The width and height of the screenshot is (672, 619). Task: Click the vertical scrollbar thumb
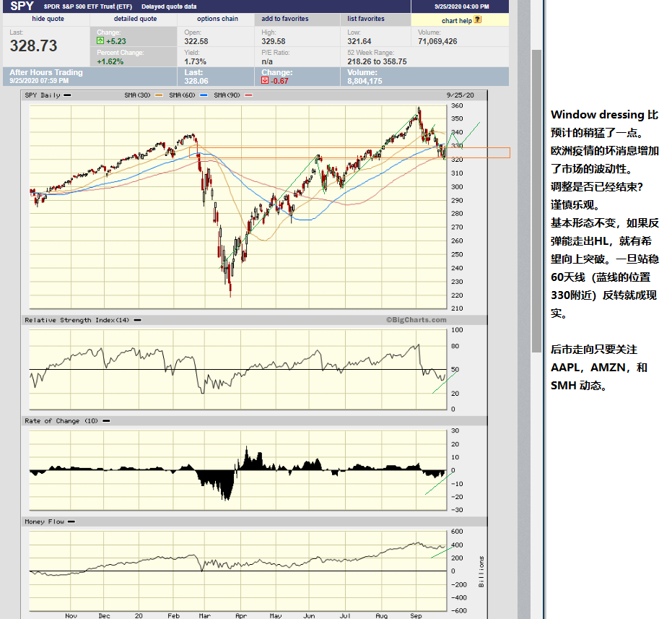[536, 201]
